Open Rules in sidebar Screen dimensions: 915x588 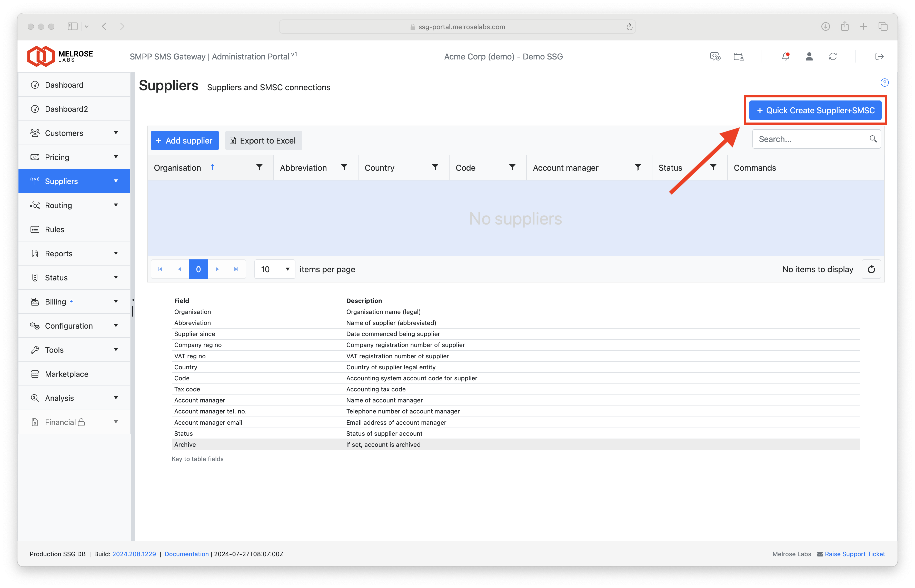74,229
